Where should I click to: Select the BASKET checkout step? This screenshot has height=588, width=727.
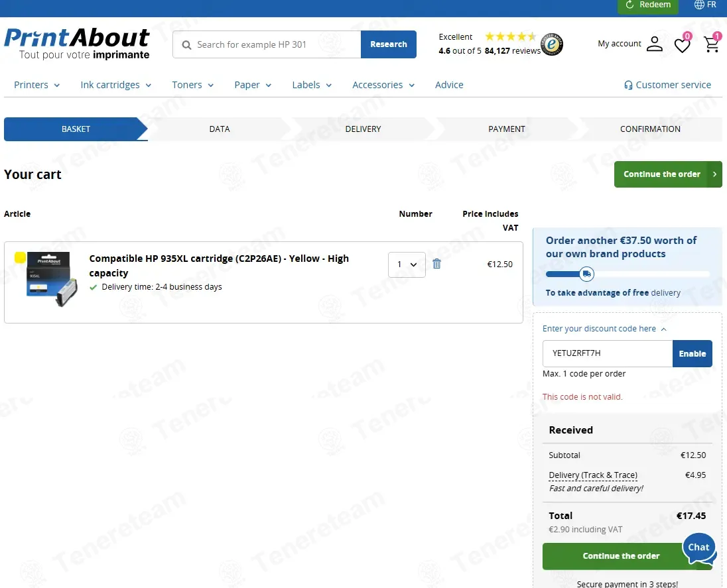76,129
